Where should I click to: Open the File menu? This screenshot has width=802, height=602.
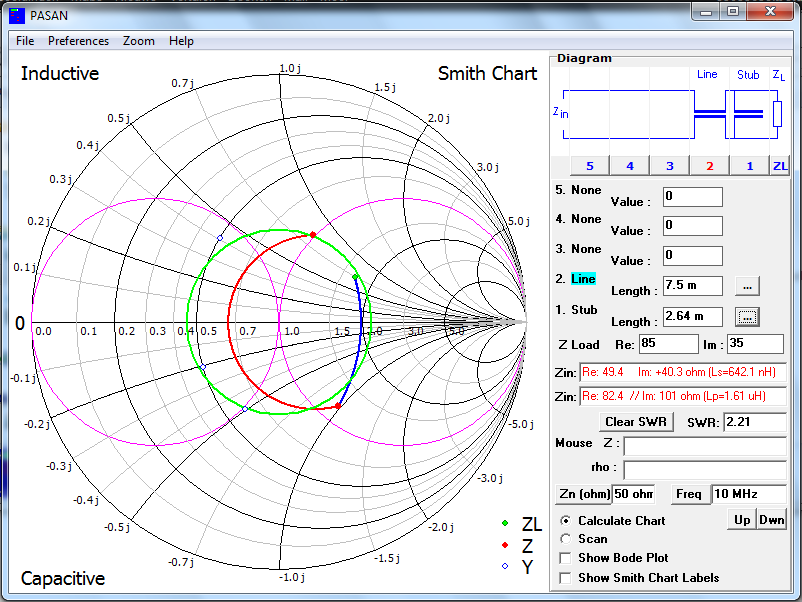pos(25,41)
